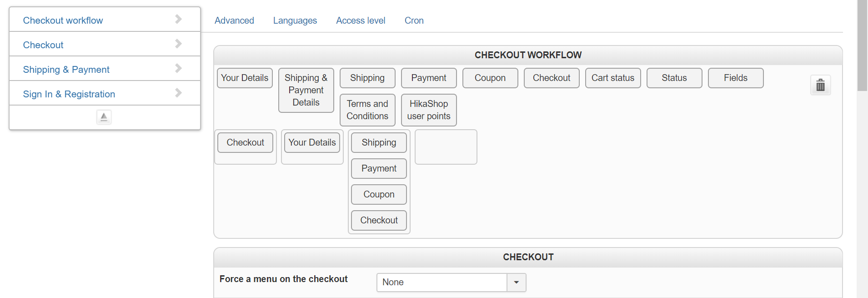Click the scroll-to-top arrow icon in sidebar
The height and width of the screenshot is (298, 868).
[x=104, y=117]
